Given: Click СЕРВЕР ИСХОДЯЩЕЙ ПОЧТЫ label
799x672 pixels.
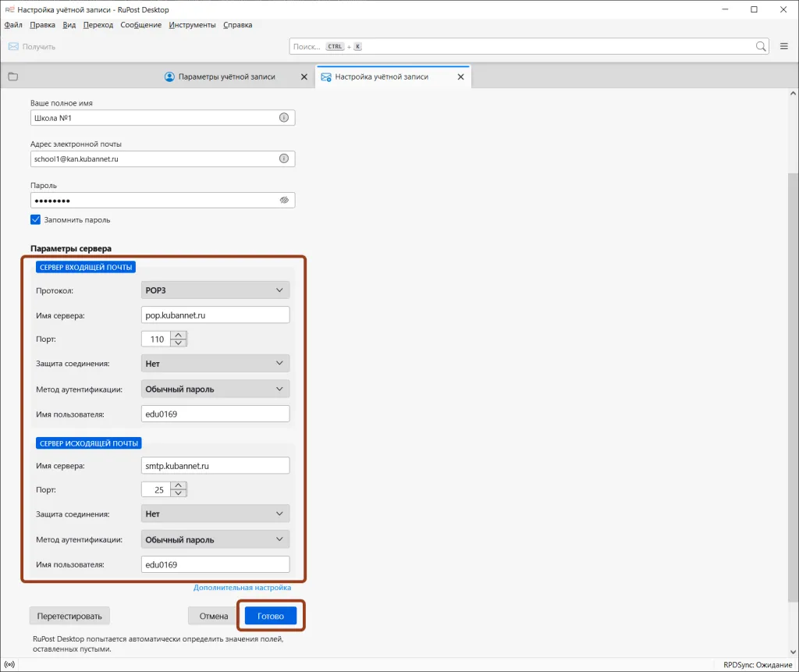Looking at the screenshot, I should 89,443.
